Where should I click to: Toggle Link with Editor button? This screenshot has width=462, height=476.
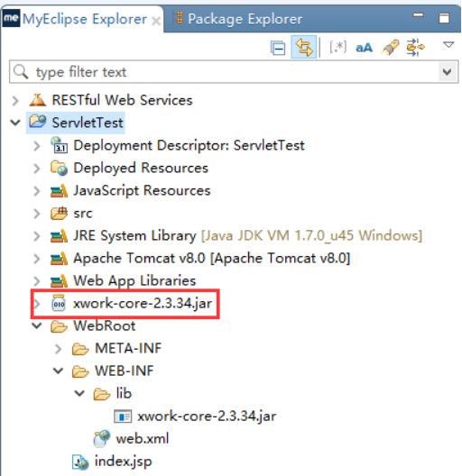click(x=304, y=47)
